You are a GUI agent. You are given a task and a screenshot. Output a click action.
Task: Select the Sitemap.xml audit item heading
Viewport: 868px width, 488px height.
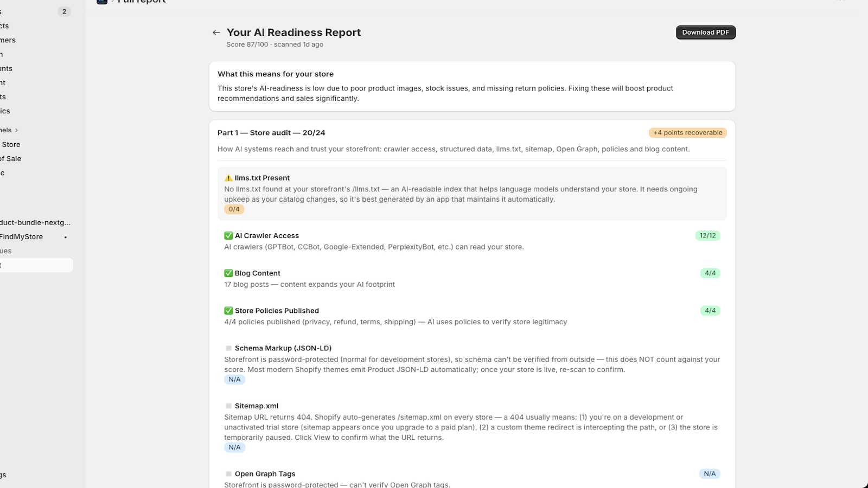pyautogui.click(x=257, y=406)
